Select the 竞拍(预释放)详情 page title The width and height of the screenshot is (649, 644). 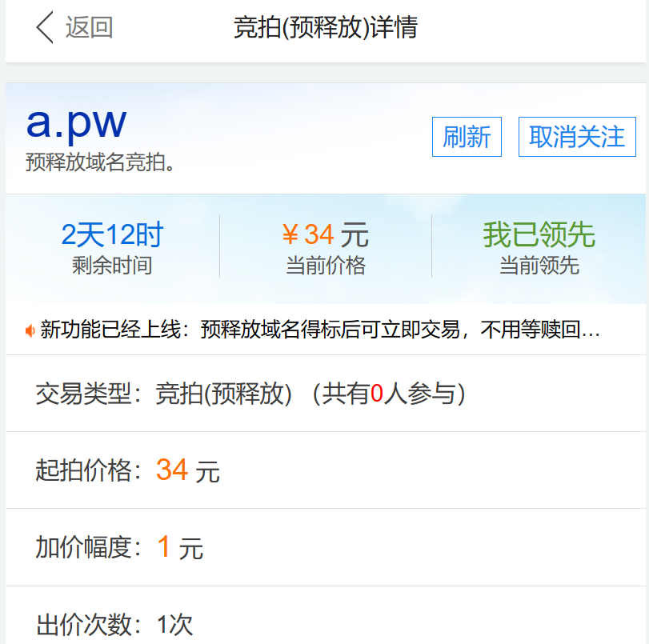click(x=325, y=28)
